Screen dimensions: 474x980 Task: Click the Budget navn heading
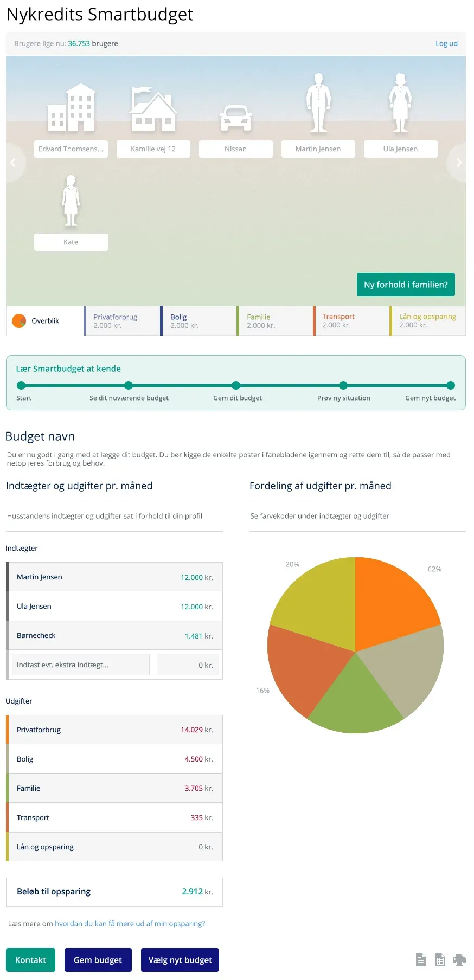point(40,436)
